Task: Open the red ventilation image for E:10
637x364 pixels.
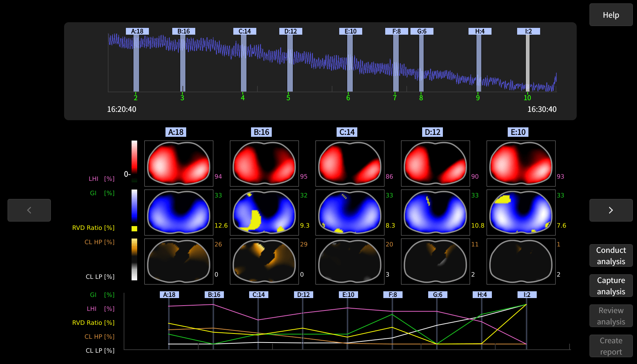Action: [521, 164]
